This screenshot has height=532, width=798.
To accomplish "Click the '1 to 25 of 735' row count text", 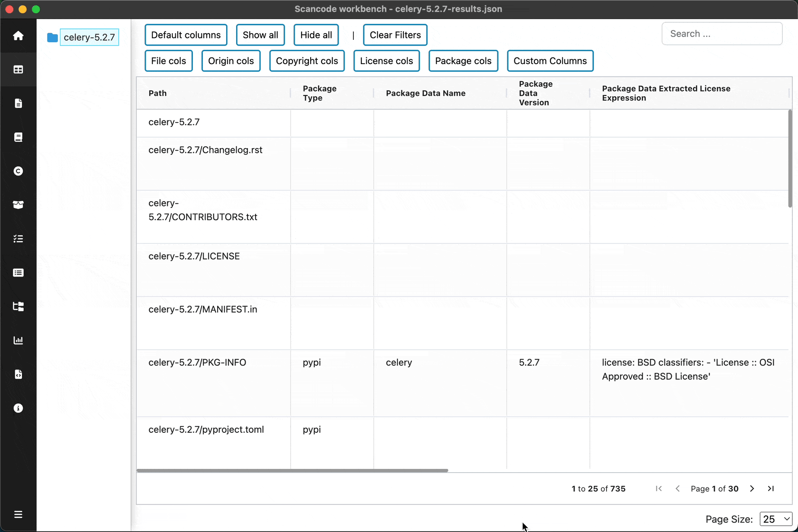I will coord(598,488).
